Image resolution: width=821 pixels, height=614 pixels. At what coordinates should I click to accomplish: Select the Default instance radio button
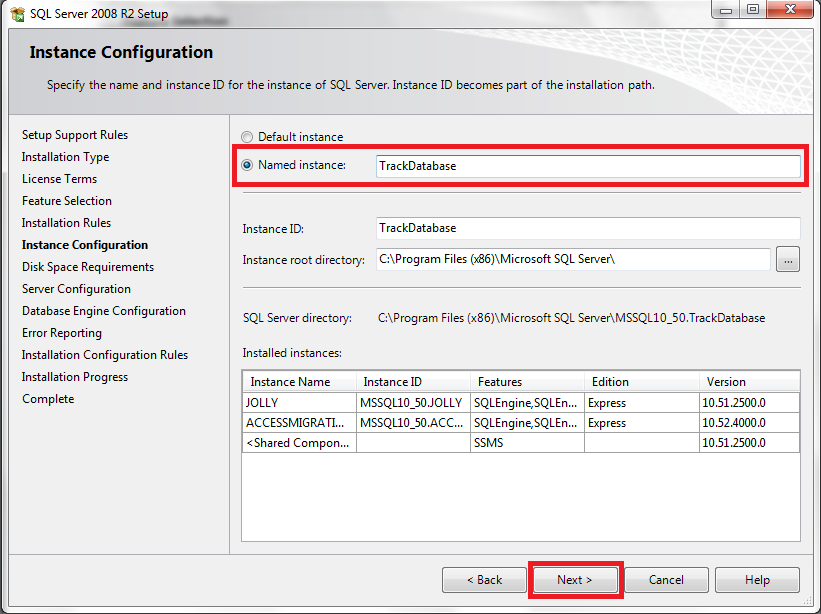247,137
